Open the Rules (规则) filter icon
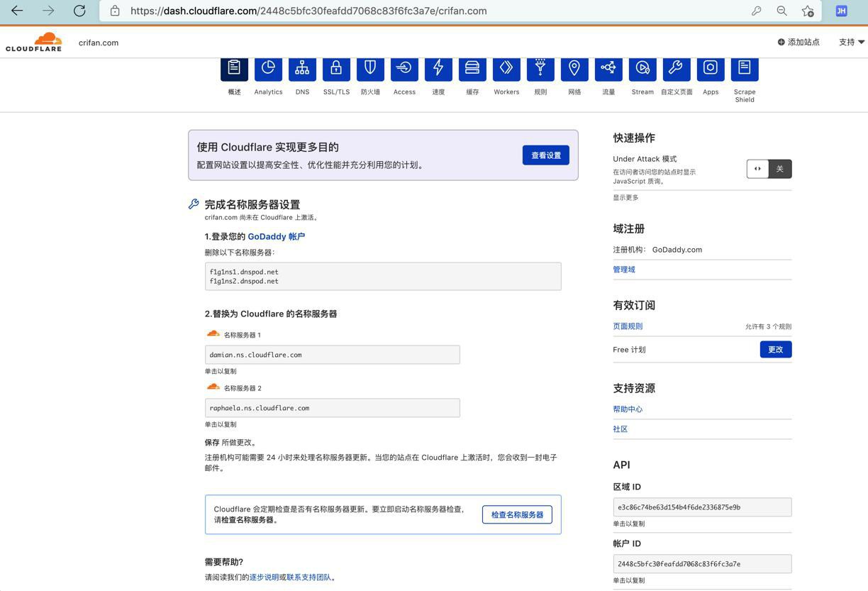This screenshot has height=591, width=868. point(540,69)
